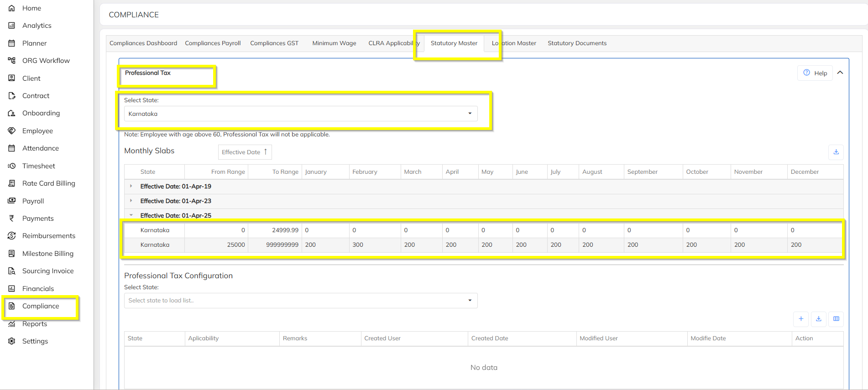Click the Payments rupee icon
This screenshot has width=868, height=390.
[12, 218]
